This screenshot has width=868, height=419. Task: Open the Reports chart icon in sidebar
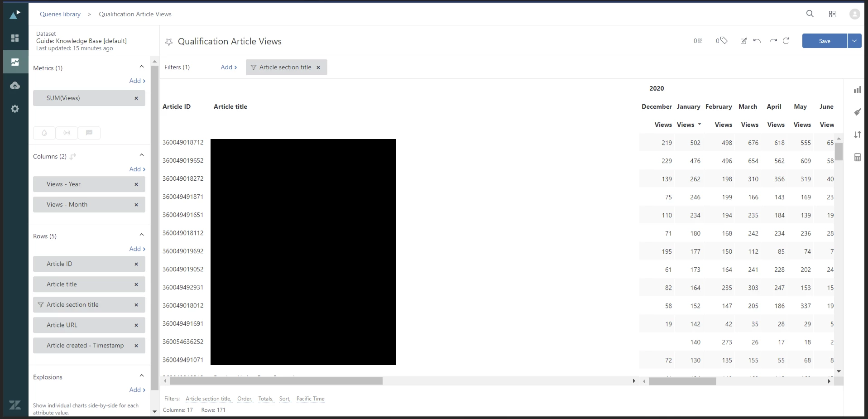tap(15, 62)
